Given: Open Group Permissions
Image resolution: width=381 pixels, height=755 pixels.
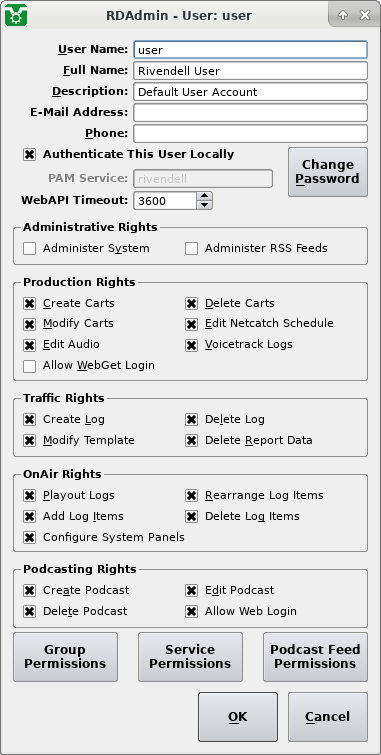Looking at the screenshot, I should (65, 657).
